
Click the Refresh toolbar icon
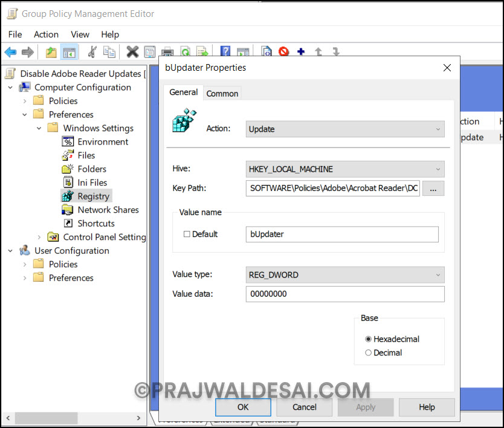[x=185, y=51]
